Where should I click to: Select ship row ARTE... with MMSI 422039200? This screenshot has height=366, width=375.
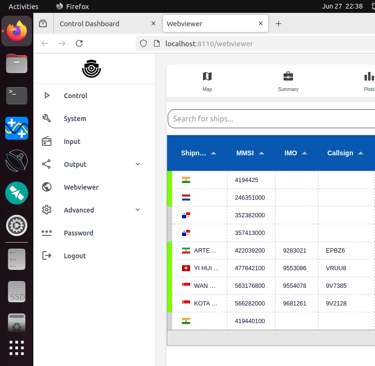[271, 250]
